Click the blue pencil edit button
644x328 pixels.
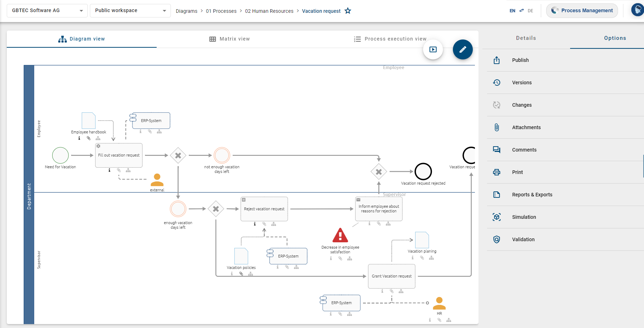pyautogui.click(x=462, y=49)
